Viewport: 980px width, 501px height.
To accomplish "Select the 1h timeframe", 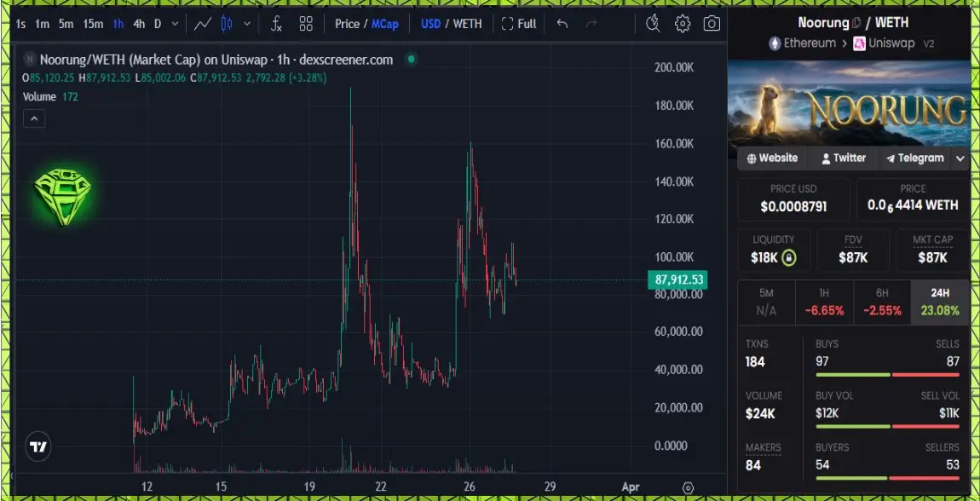I will [118, 25].
